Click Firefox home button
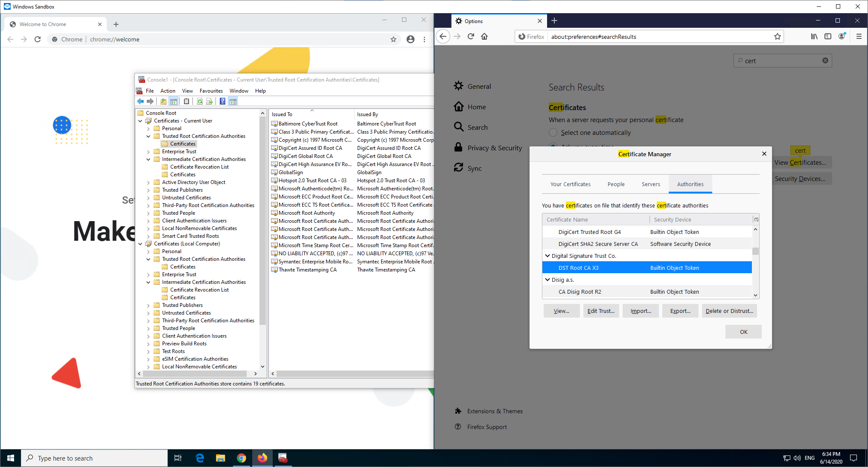The height and width of the screenshot is (467, 868). point(484,37)
